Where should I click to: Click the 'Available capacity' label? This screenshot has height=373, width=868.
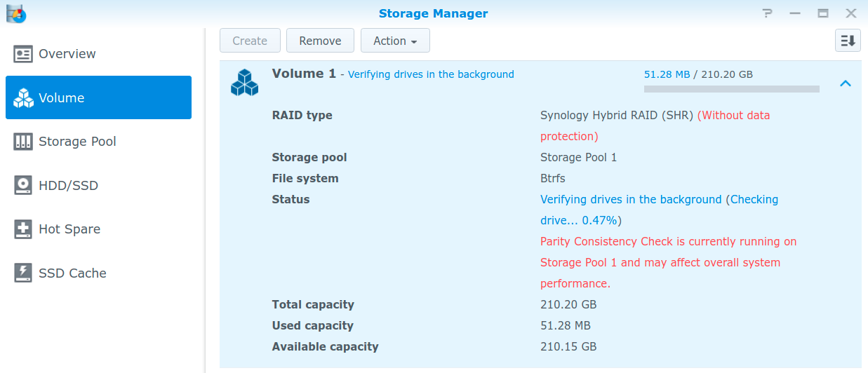325,346
